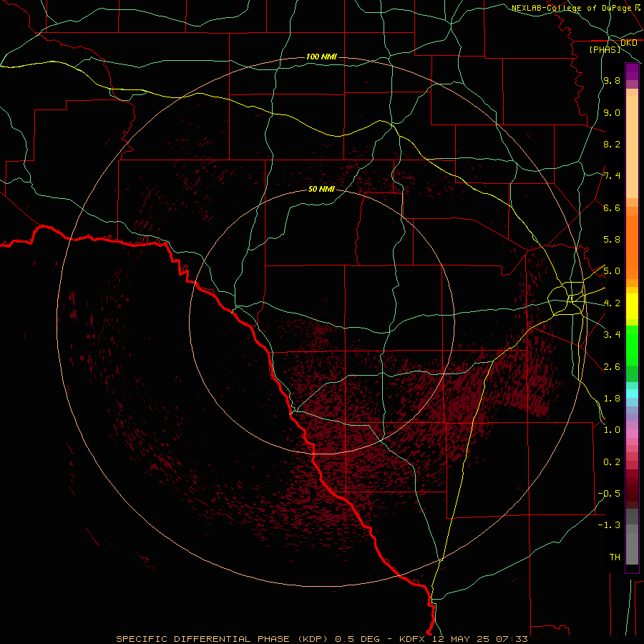This screenshot has width=644, height=644.
Task: Click the dark red band near -0.5
Action: coord(632,493)
